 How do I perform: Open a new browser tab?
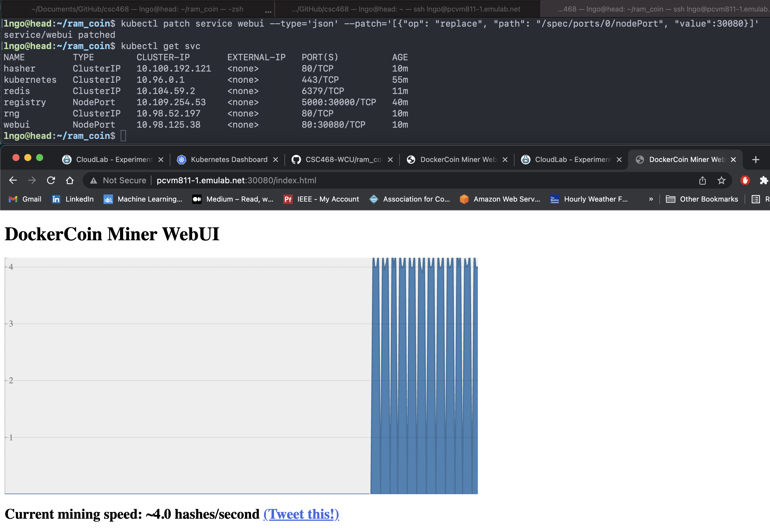756,160
